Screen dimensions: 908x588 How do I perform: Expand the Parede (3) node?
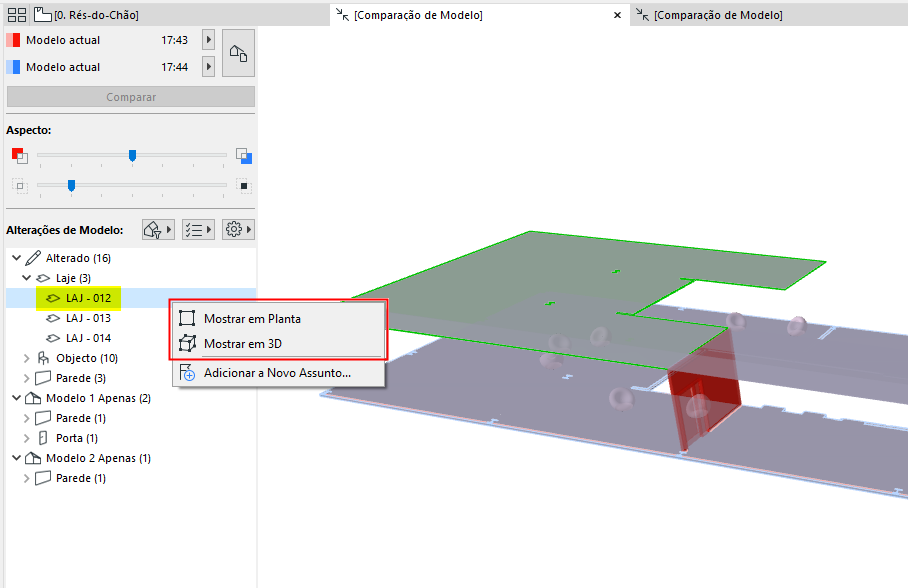coord(27,378)
